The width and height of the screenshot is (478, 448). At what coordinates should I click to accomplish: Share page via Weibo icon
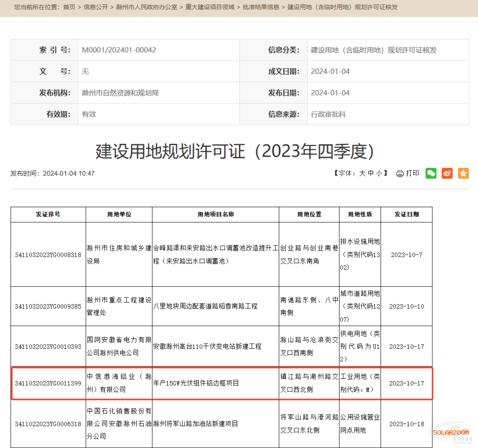click(447, 174)
